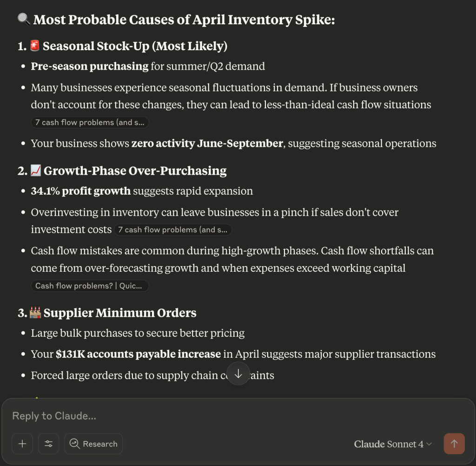
Task: Click the magnifying glass emoji in main heading
Action: [24, 20]
